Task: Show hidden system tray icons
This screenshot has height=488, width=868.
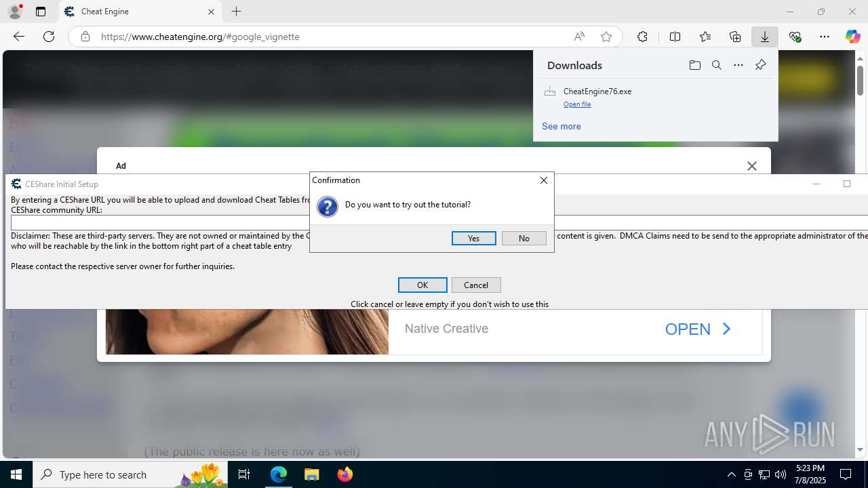Action: pos(731,474)
